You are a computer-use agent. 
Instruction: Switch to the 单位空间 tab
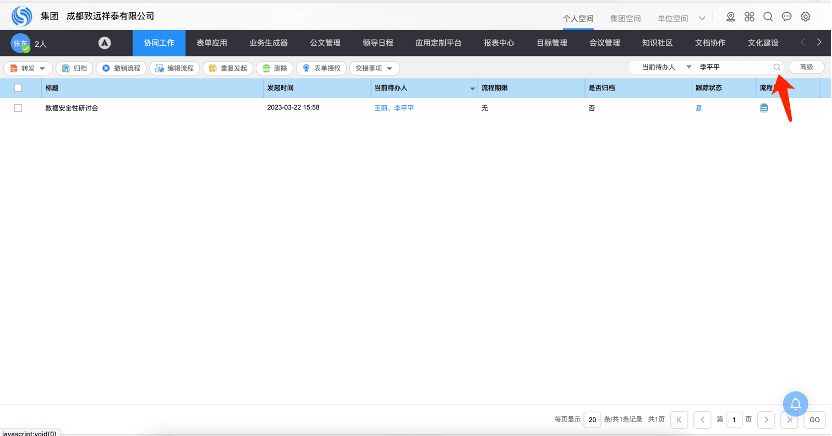[673, 18]
